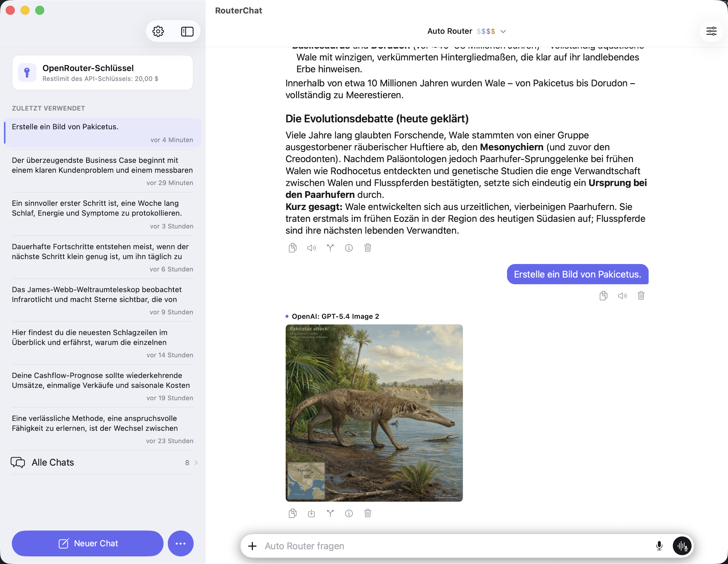Screen dimensions: 728x564
Task: Read aloud the user Pakicetus message
Action: (622, 296)
